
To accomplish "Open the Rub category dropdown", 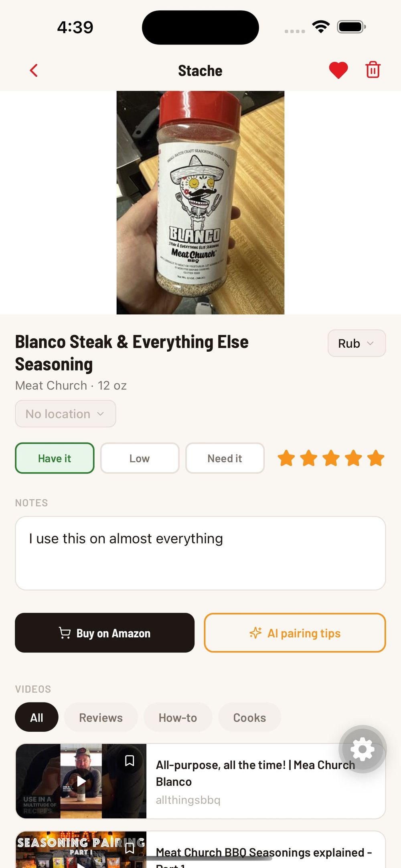I will (356, 343).
